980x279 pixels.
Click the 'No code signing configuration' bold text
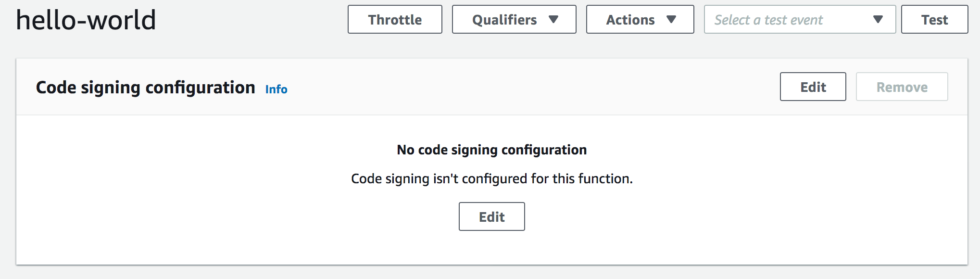[x=491, y=150]
